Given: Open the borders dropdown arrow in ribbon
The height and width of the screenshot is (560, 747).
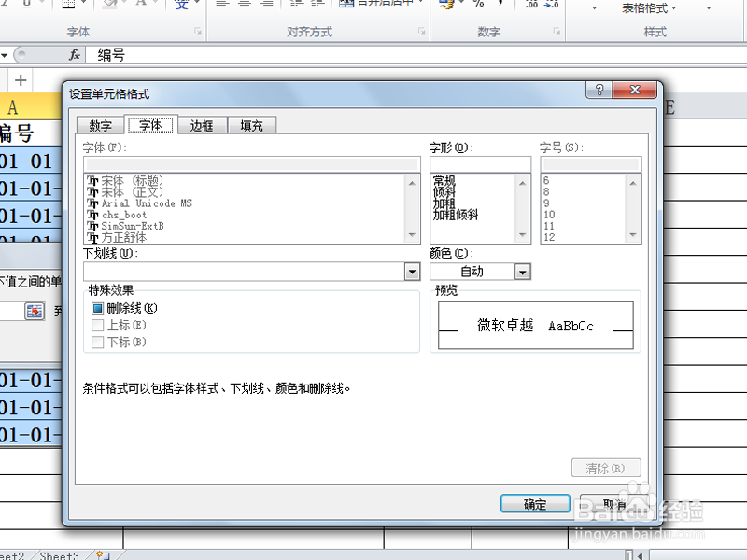Looking at the screenshot, I should (84, 3).
